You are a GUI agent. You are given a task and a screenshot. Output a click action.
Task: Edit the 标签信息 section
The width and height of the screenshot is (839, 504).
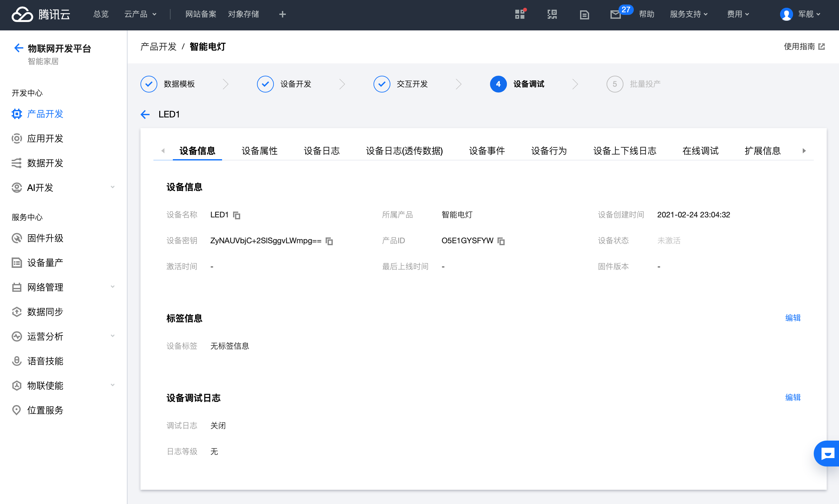[792, 318]
